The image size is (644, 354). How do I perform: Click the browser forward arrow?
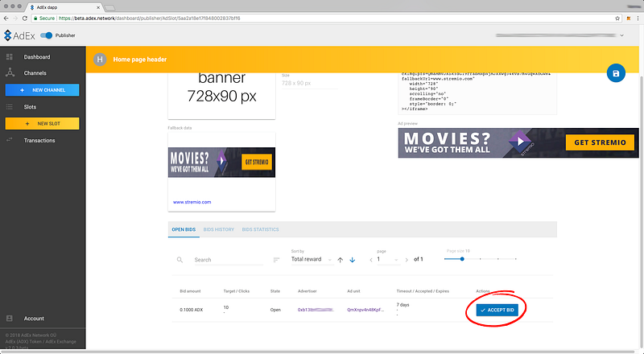15,18
